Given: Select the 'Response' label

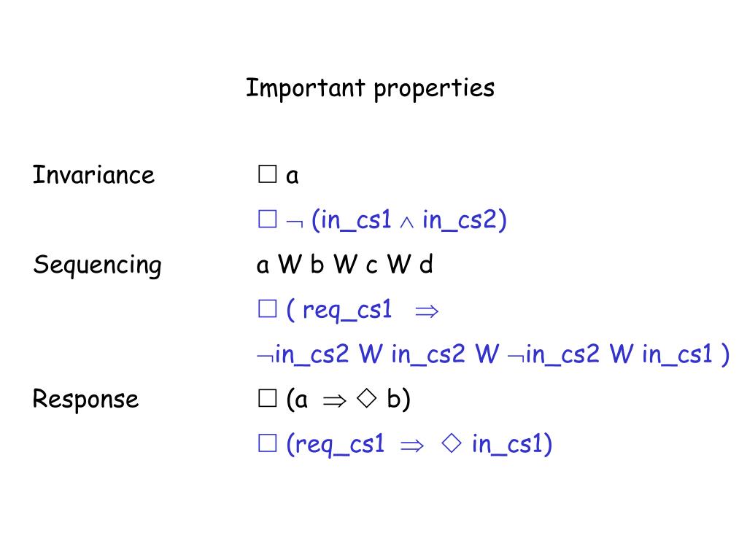Looking at the screenshot, I should point(86,399).
